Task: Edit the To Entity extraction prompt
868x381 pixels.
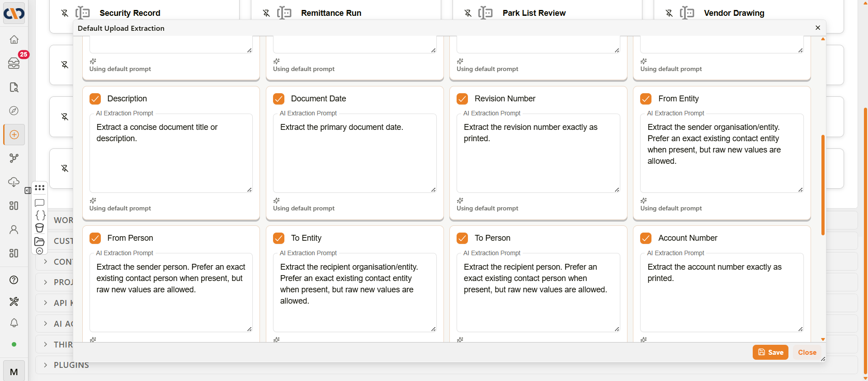Action: point(354,292)
